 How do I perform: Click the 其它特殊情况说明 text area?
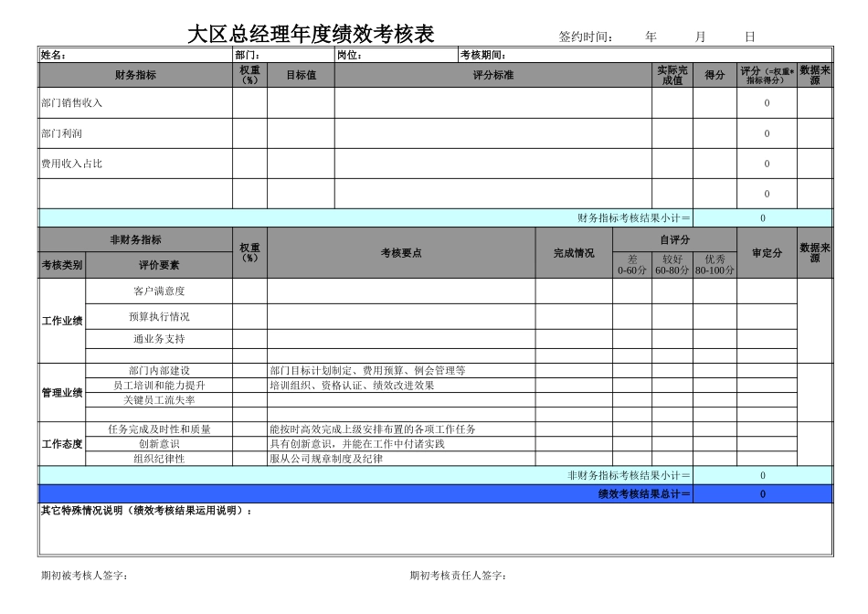click(436, 529)
